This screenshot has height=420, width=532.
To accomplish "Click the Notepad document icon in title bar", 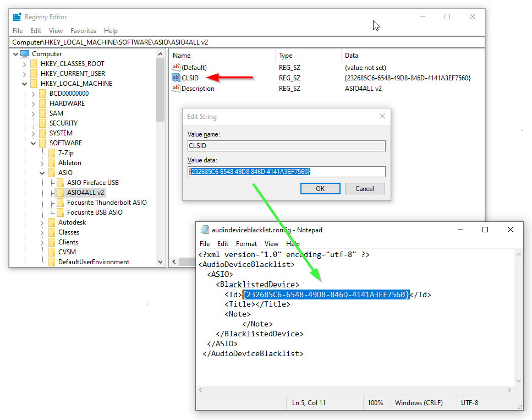I will pyautogui.click(x=205, y=230).
